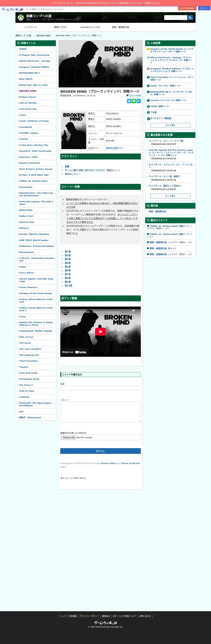Jump to 第1章 chapter link
Viewport: 211px width, 644px height.
click(x=68, y=252)
